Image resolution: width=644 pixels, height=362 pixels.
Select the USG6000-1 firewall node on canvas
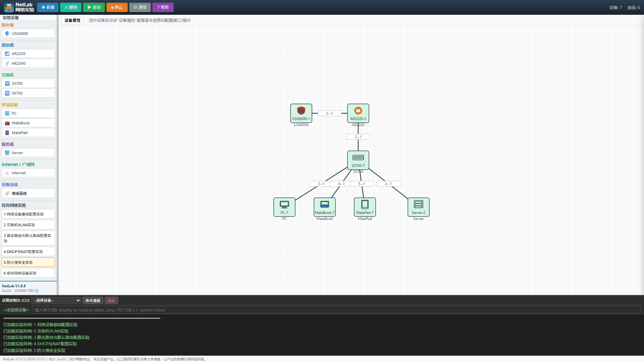pos(301,113)
